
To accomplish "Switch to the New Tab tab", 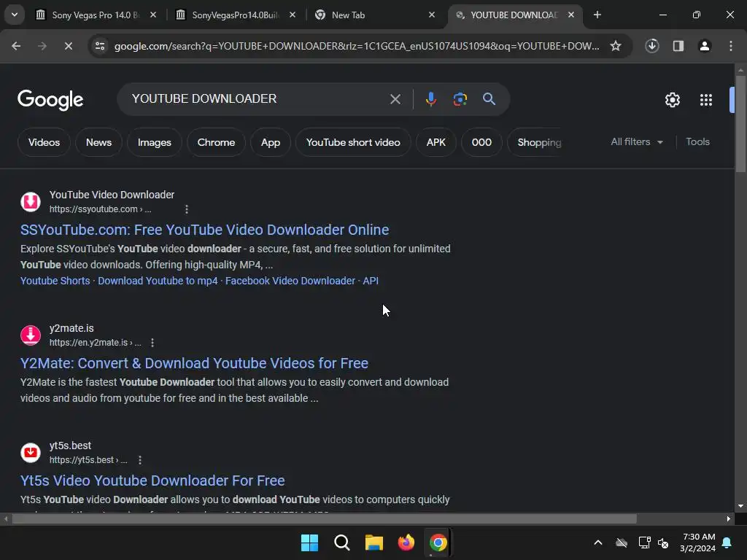I will (x=375, y=15).
